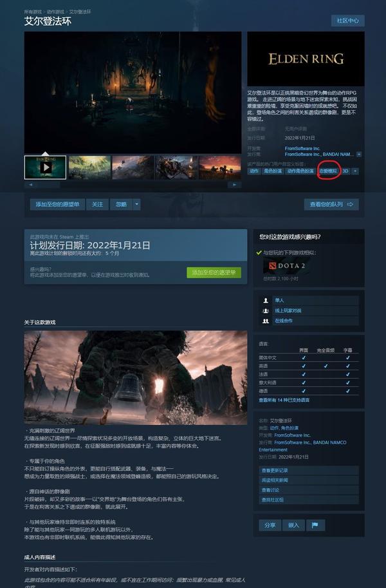Click the Elden Ring logo header image

pyautogui.click(x=306, y=59)
